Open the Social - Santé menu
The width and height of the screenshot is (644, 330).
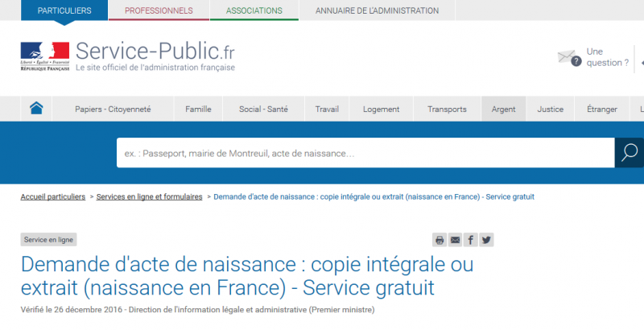[x=263, y=109]
